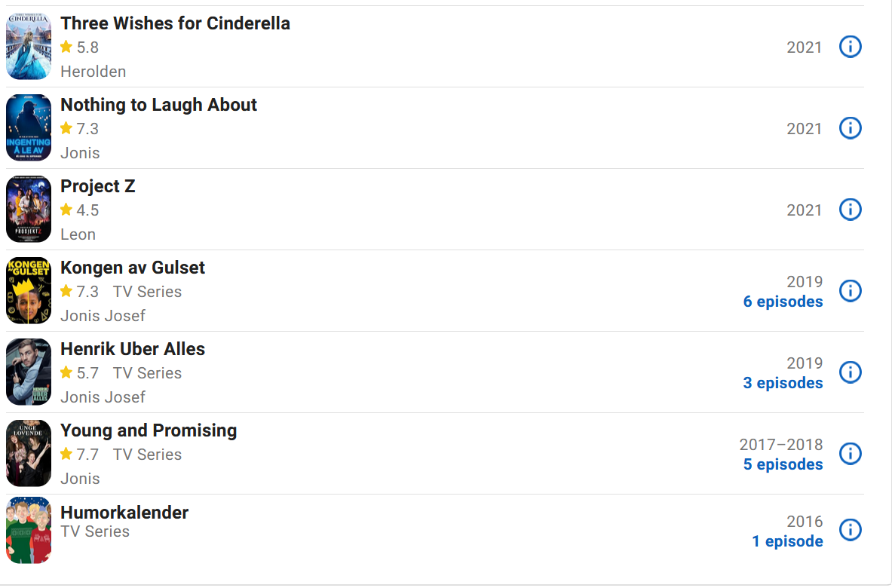The width and height of the screenshot is (892, 588).
Task: Select the Nothing to Laugh About poster
Action: (x=29, y=128)
